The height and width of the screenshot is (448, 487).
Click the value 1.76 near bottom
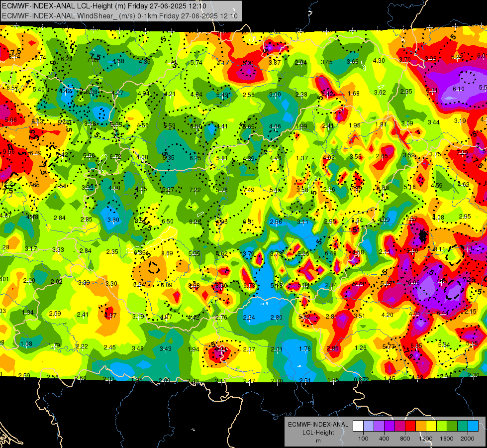tap(305, 349)
